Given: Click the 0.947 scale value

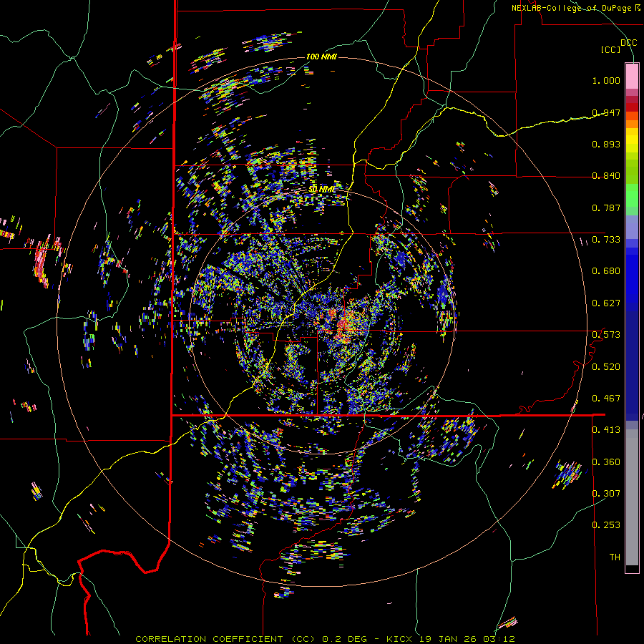Looking at the screenshot, I should tap(606, 112).
